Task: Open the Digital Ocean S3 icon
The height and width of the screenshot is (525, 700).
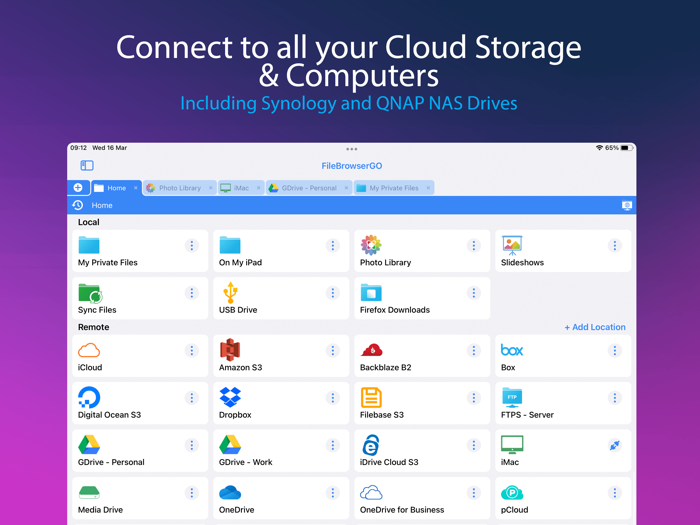Action: point(89,397)
